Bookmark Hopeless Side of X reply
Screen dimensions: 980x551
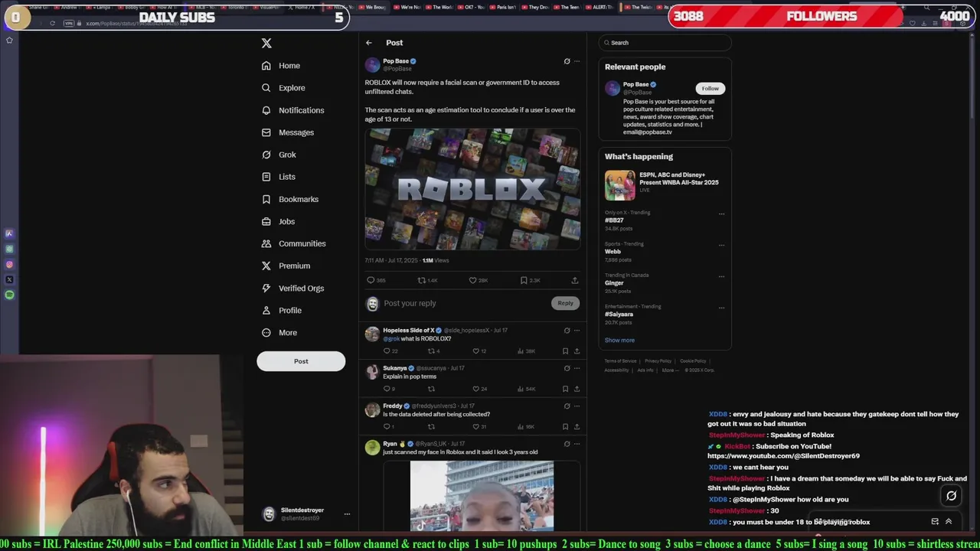tap(566, 351)
